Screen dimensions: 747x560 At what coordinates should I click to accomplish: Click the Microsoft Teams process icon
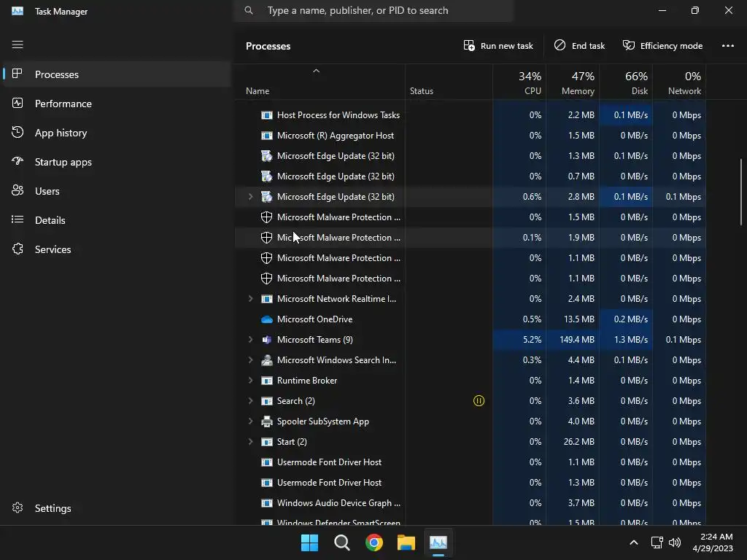[267, 340]
